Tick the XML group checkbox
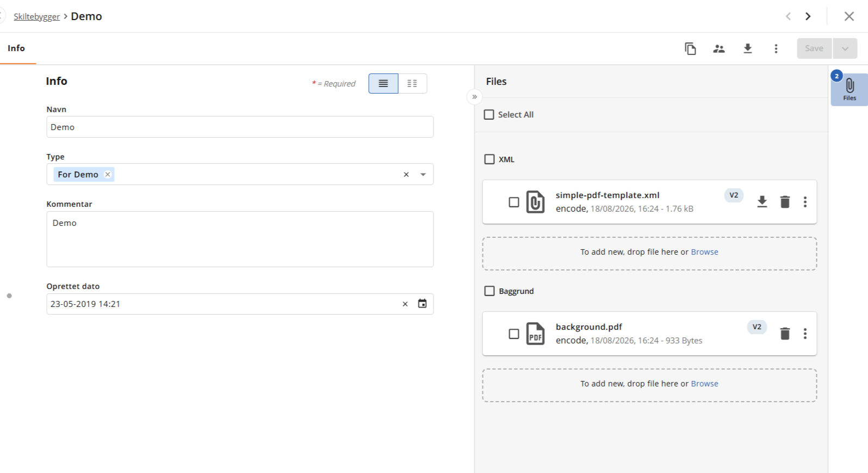The width and height of the screenshot is (868, 473). [489, 159]
